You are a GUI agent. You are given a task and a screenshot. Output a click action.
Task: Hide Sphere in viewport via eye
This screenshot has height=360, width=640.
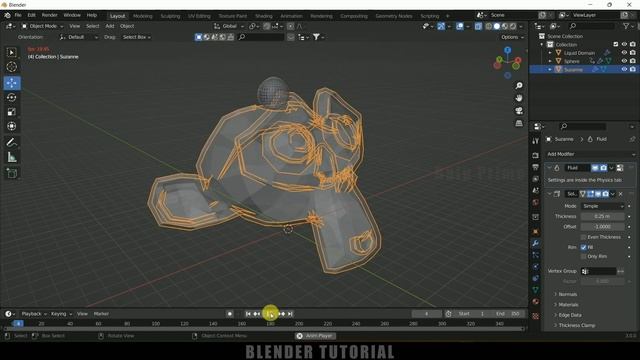point(624,61)
